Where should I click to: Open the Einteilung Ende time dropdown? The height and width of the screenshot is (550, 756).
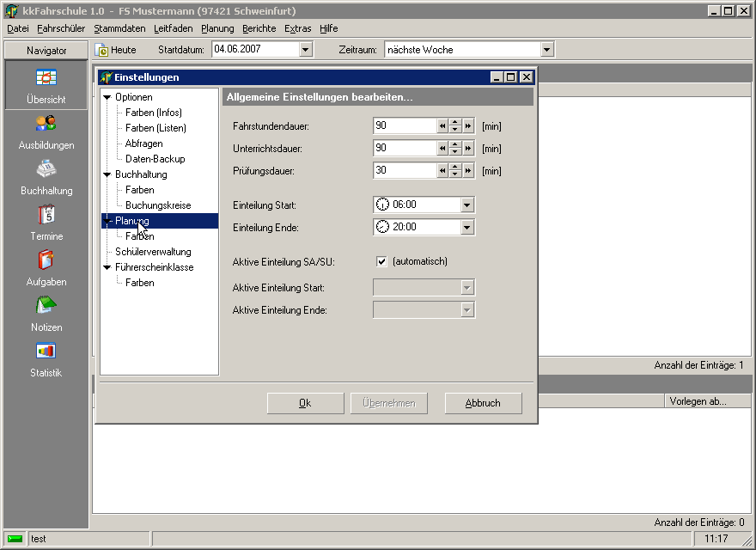point(467,228)
